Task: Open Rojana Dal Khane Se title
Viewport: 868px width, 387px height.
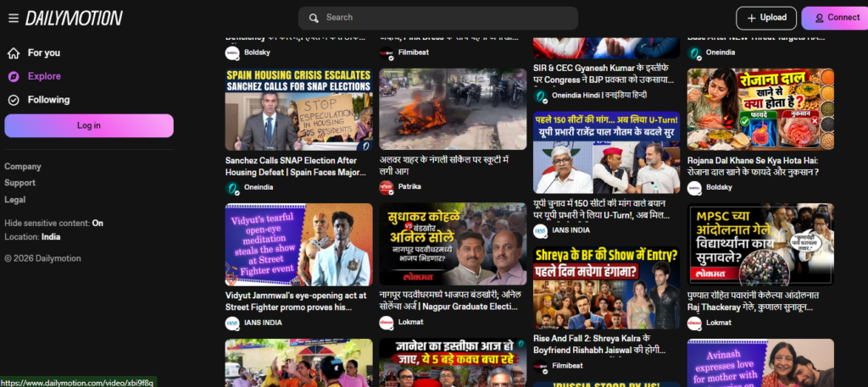Action: 754,167
